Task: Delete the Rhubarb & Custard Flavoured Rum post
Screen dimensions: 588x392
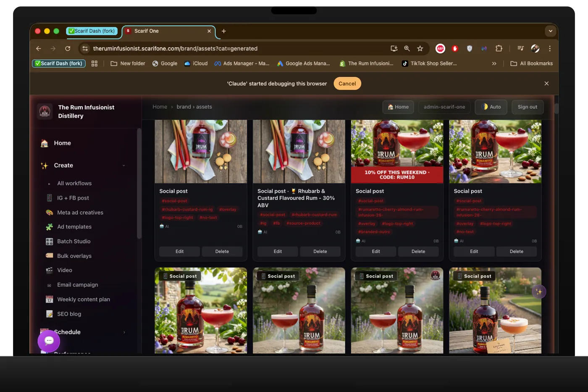Action: coord(320,252)
